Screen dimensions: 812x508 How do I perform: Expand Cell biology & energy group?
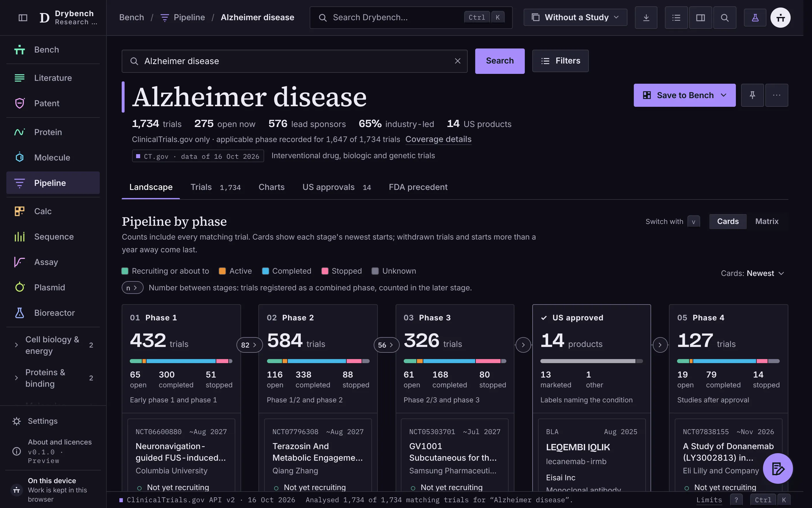tap(53, 345)
